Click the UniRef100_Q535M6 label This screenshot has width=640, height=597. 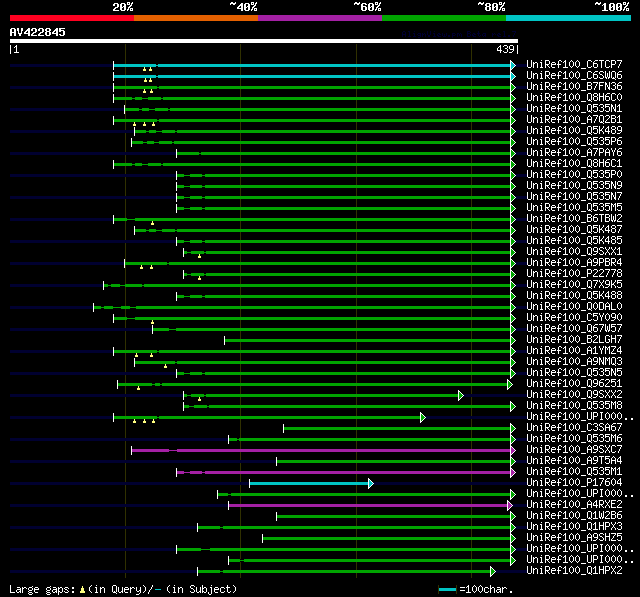pos(574,439)
